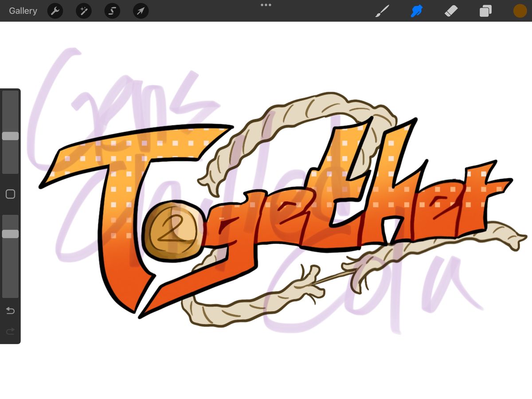Activate the Selection S-shaped tool

tap(112, 11)
